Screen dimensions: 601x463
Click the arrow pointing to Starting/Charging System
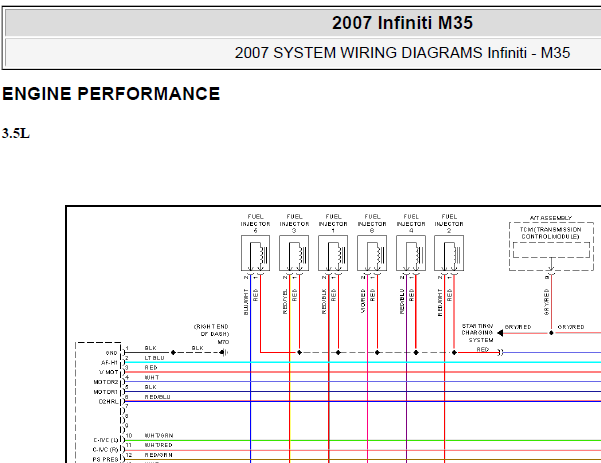click(500, 333)
